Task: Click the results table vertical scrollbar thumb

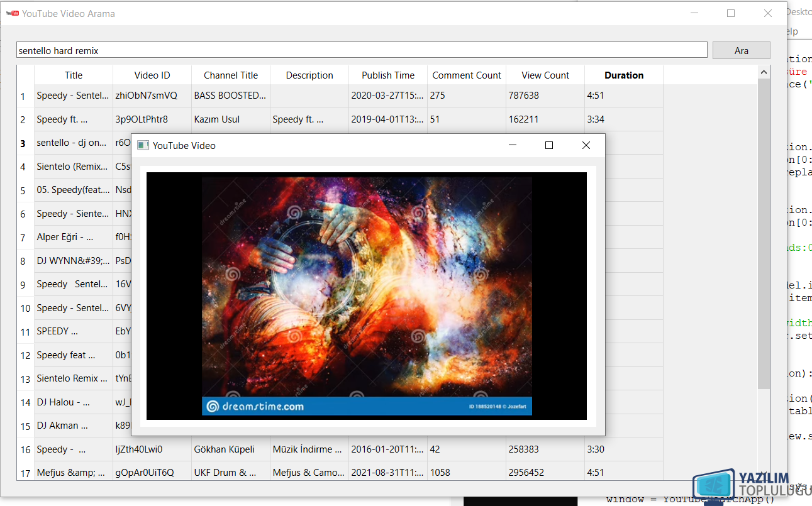Action: (764, 233)
